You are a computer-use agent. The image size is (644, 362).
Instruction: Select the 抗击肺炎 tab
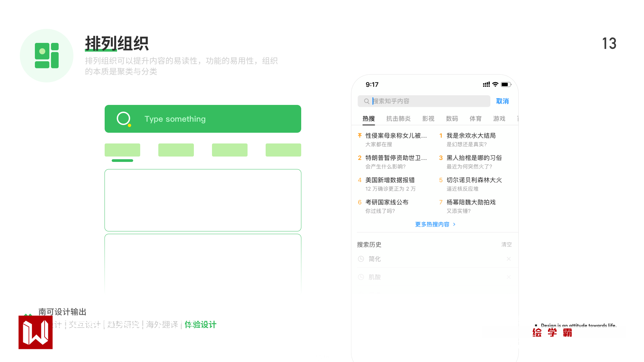(x=398, y=119)
